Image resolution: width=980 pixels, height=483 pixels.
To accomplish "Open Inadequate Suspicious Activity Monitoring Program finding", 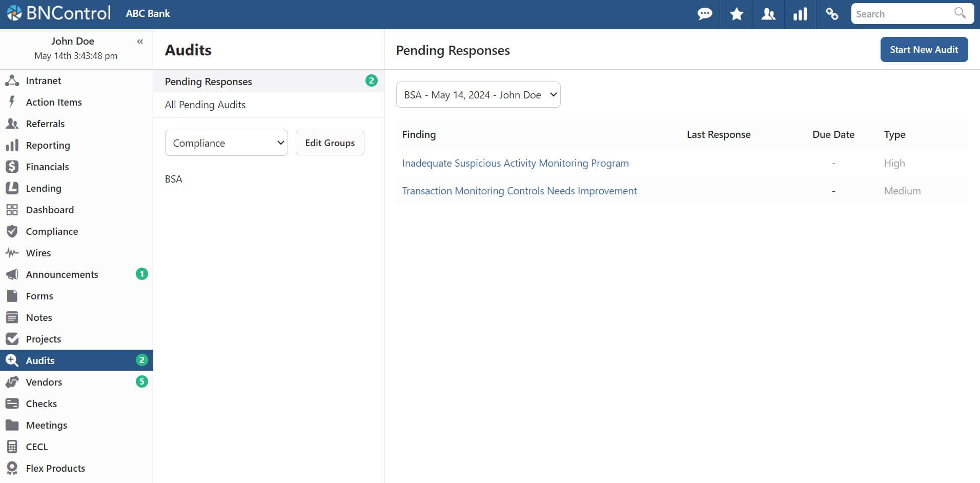I will 515,163.
